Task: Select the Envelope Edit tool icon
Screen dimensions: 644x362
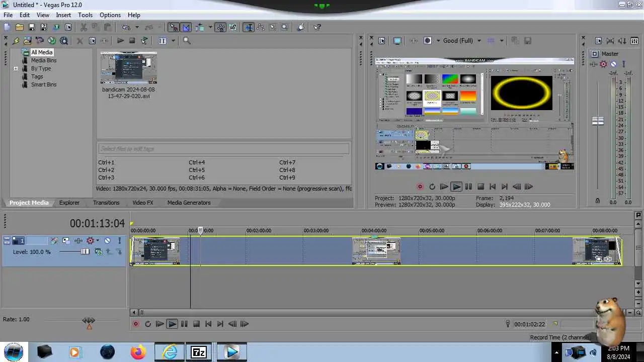Action: coord(260,27)
